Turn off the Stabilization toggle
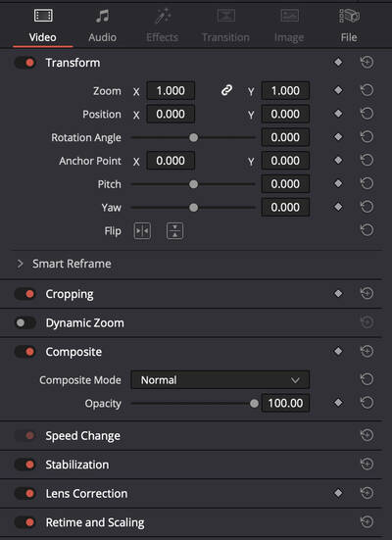This screenshot has height=540, width=392. pos(25,465)
